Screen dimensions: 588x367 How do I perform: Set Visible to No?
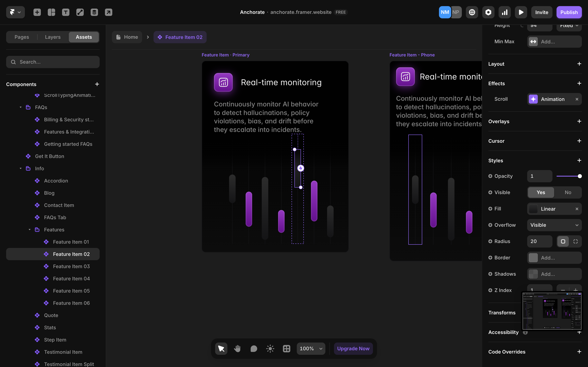pos(568,192)
